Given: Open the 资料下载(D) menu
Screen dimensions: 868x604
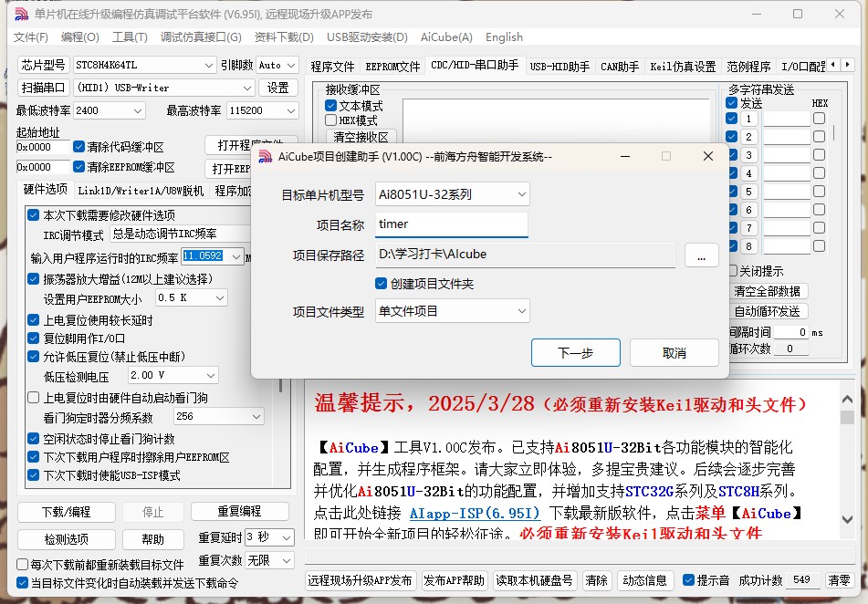Looking at the screenshot, I should point(284,37).
